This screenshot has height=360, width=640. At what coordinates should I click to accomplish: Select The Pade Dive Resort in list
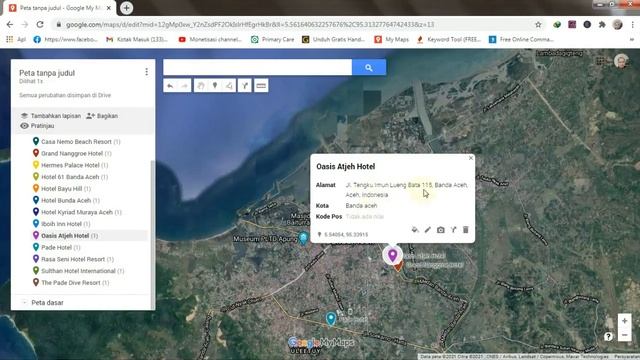click(71, 282)
